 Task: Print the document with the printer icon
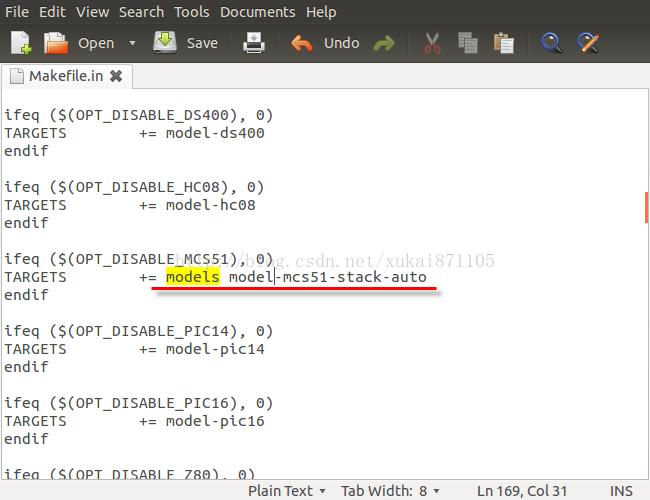pos(254,43)
